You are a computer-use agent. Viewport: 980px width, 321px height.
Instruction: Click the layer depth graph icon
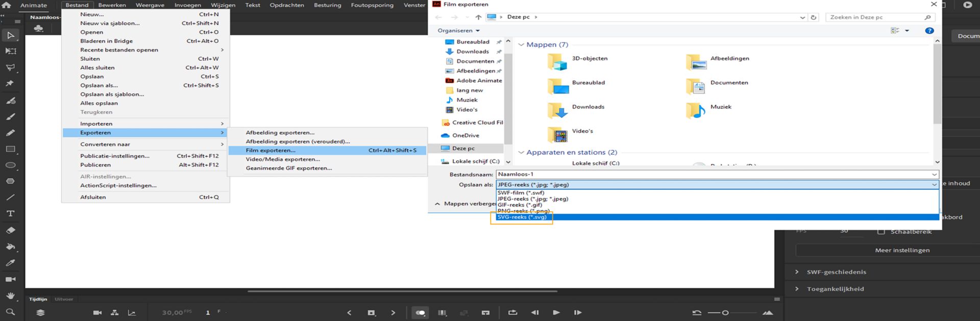(x=132, y=313)
